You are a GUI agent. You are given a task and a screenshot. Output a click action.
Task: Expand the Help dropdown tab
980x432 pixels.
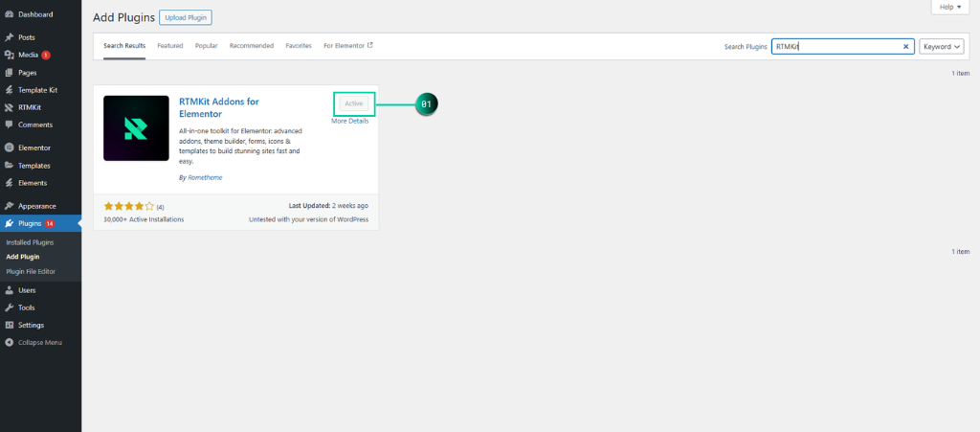[950, 7]
